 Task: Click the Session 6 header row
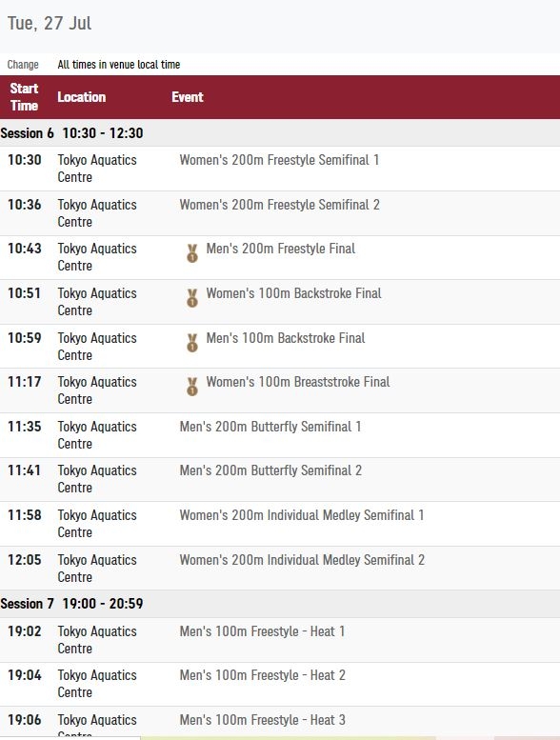tap(280, 133)
